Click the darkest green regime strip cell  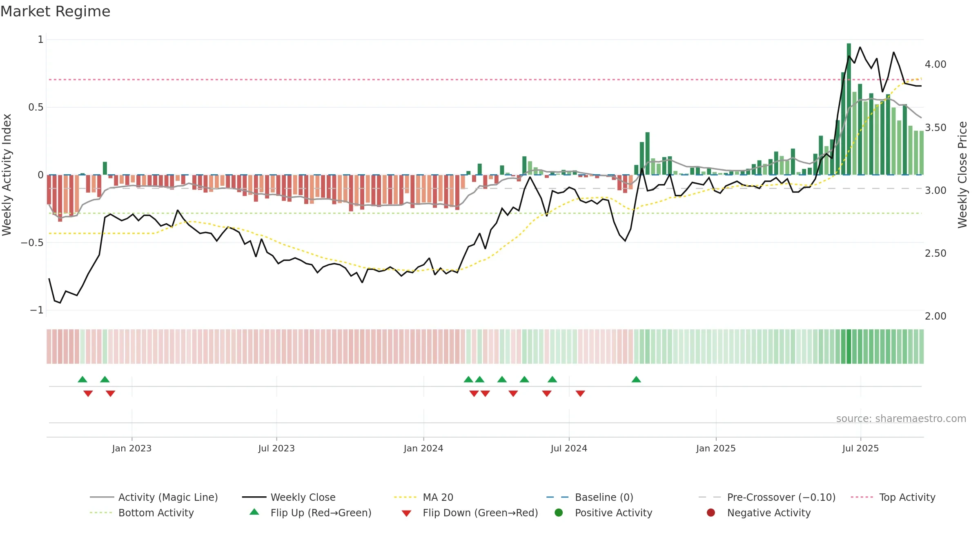pyautogui.click(x=849, y=347)
